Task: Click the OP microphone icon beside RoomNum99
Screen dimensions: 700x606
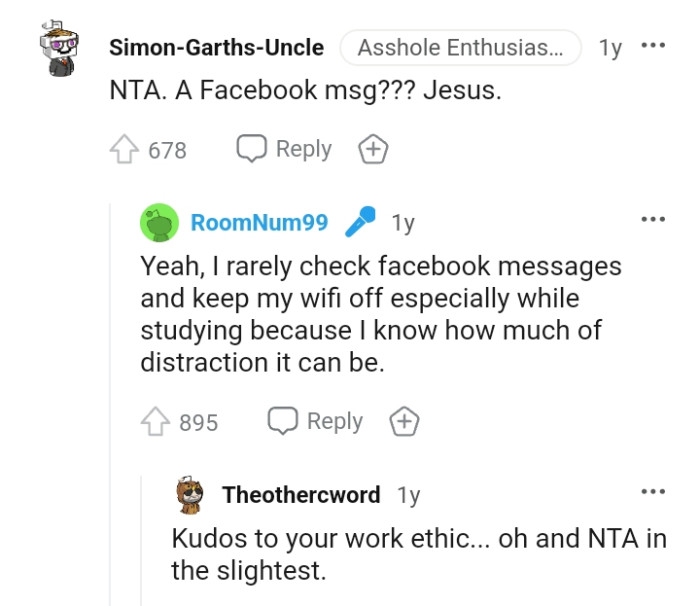Action: click(x=360, y=223)
